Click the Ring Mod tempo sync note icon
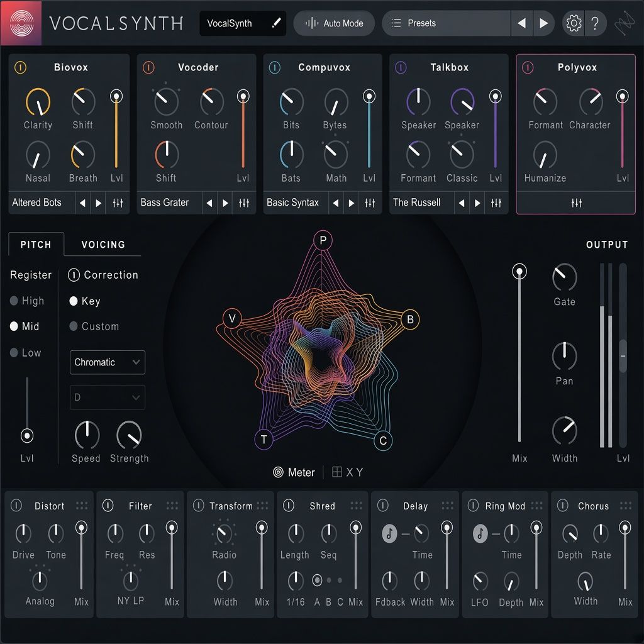The height and width of the screenshot is (644, 644). pos(480,533)
